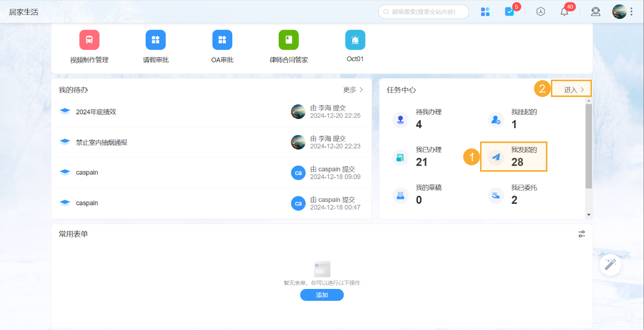Click the 超级搜索 search field
Image resolution: width=644 pixels, height=330 pixels.
click(424, 12)
